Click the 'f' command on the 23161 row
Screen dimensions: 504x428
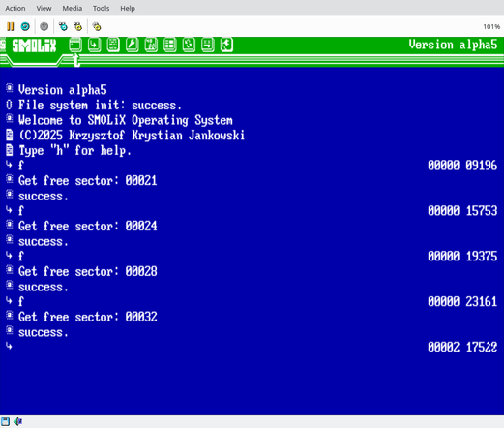pyautogui.click(x=21, y=301)
